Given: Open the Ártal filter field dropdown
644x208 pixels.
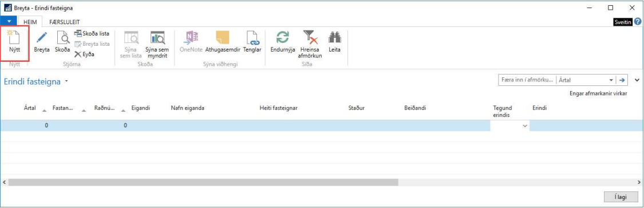Looking at the screenshot, I should click(611, 80).
